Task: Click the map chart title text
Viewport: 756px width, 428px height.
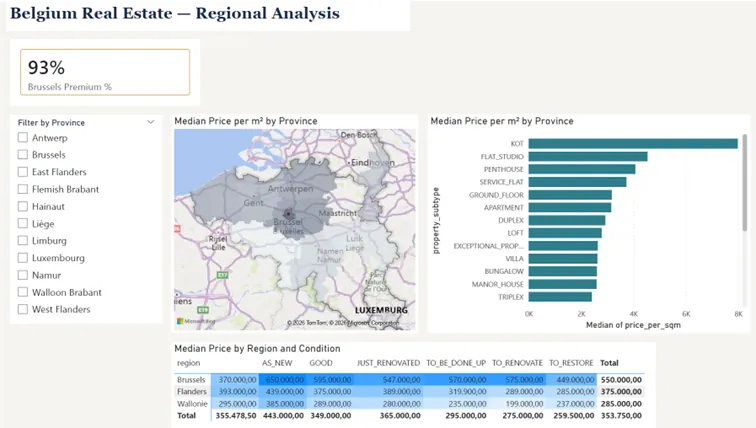Action: click(246, 121)
